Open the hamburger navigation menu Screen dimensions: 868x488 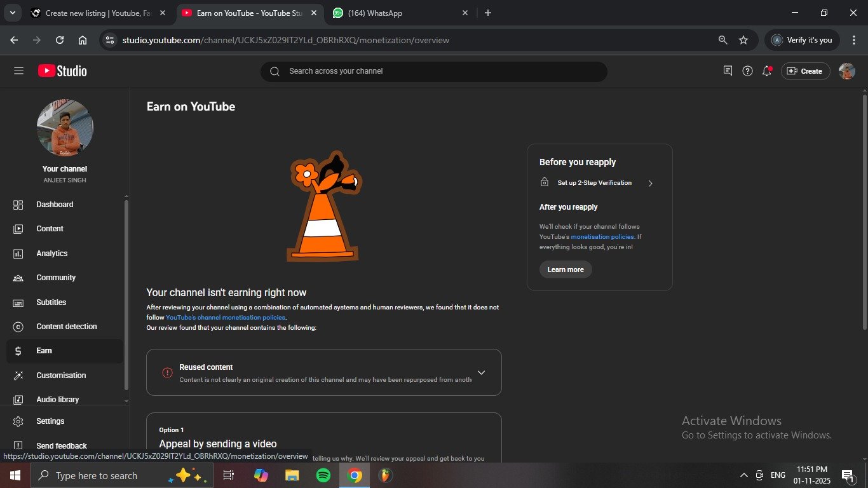click(x=18, y=71)
